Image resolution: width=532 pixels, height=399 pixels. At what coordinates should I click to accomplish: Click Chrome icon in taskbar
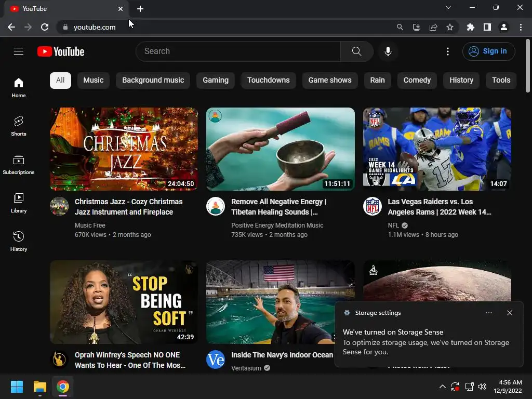[x=63, y=387]
